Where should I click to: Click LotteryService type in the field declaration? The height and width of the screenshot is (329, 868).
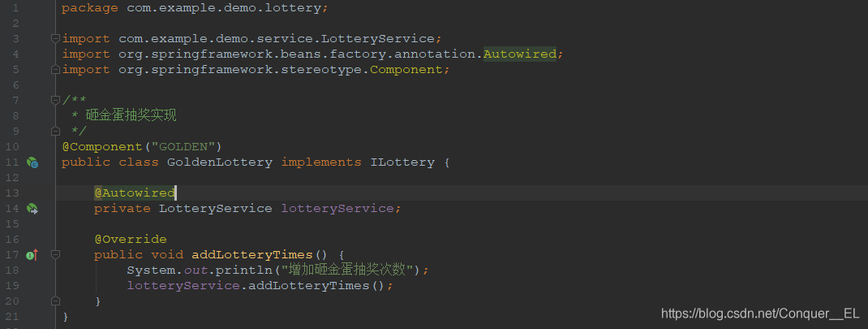216,209
